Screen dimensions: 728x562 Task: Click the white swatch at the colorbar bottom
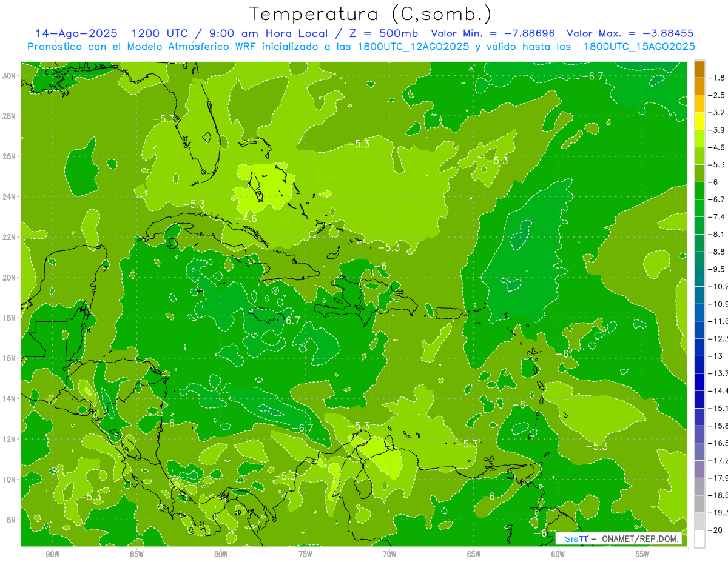(x=700, y=538)
